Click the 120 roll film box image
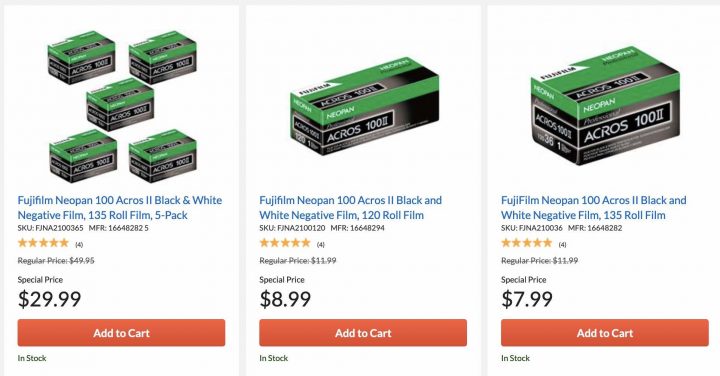The width and height of the screenshot is (720, 376). point(365,107)
